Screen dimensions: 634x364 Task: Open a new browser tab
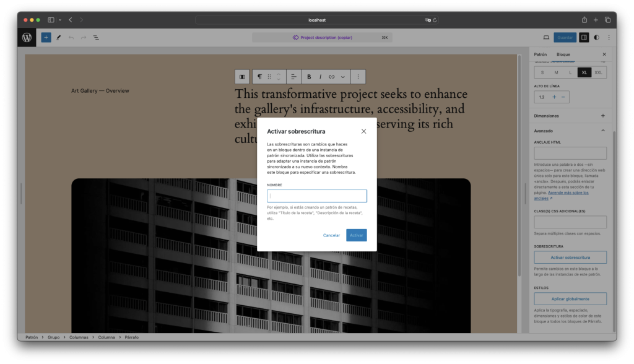tap(596, 20)
